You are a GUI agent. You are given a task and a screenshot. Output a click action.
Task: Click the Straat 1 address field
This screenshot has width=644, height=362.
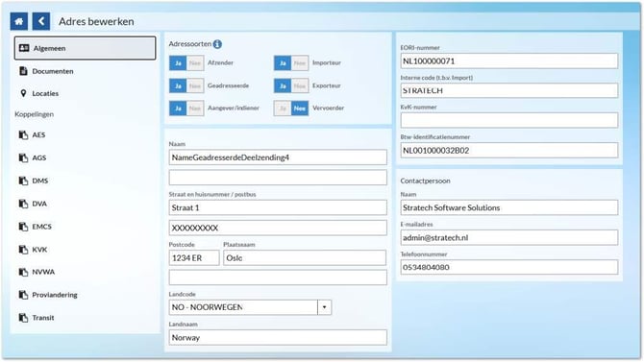(x=278, y=207)
